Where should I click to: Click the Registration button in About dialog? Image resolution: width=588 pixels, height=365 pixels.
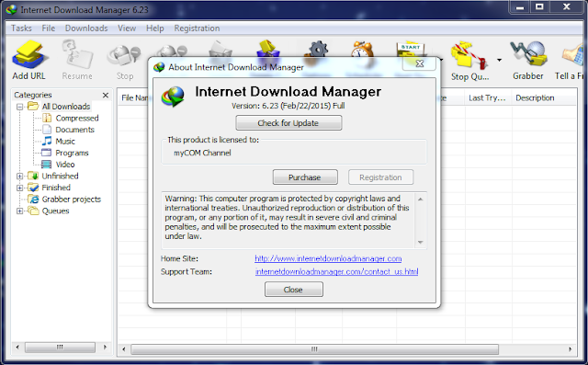click(x=380, y=177)
